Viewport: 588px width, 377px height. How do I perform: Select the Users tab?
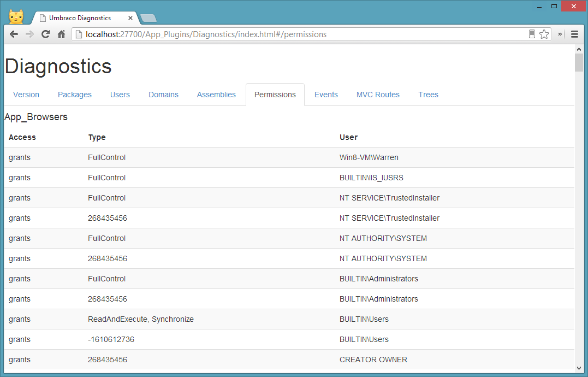coord(120,95)
